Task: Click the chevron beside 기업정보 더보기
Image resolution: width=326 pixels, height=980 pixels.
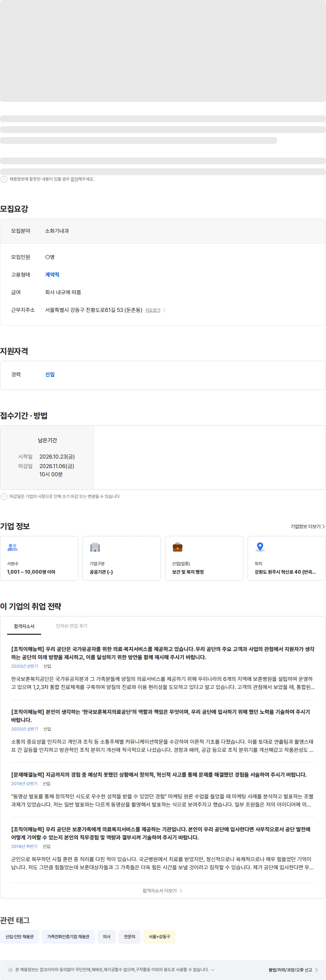Action: tap(324, 526)
